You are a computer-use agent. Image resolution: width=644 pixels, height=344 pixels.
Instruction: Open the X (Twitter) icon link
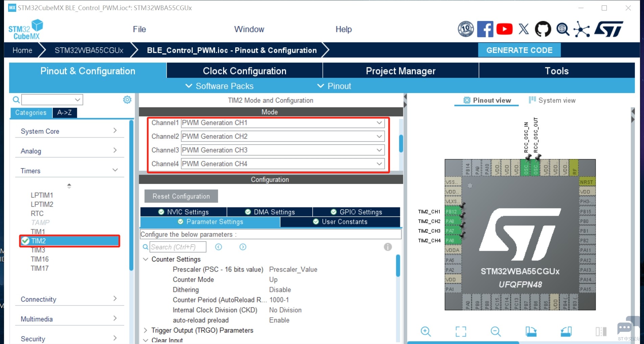pyautogui.click(x=524, y=29)
